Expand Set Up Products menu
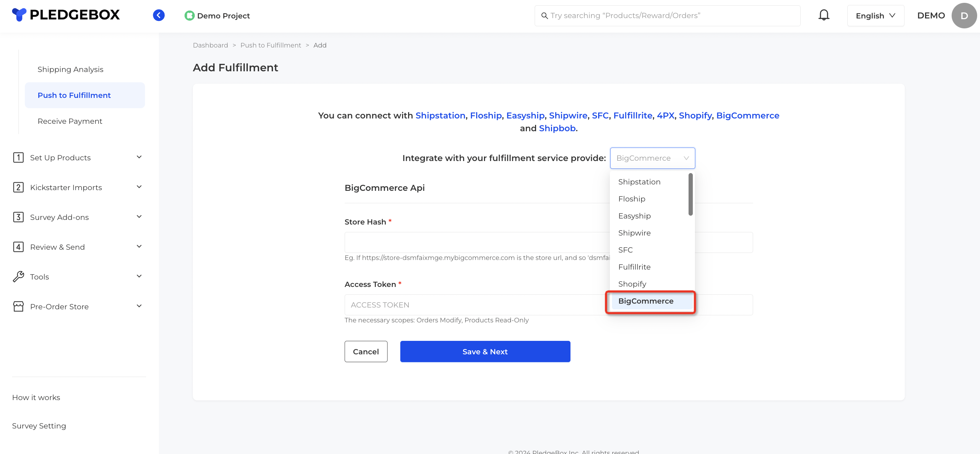 tap(139, 157)
